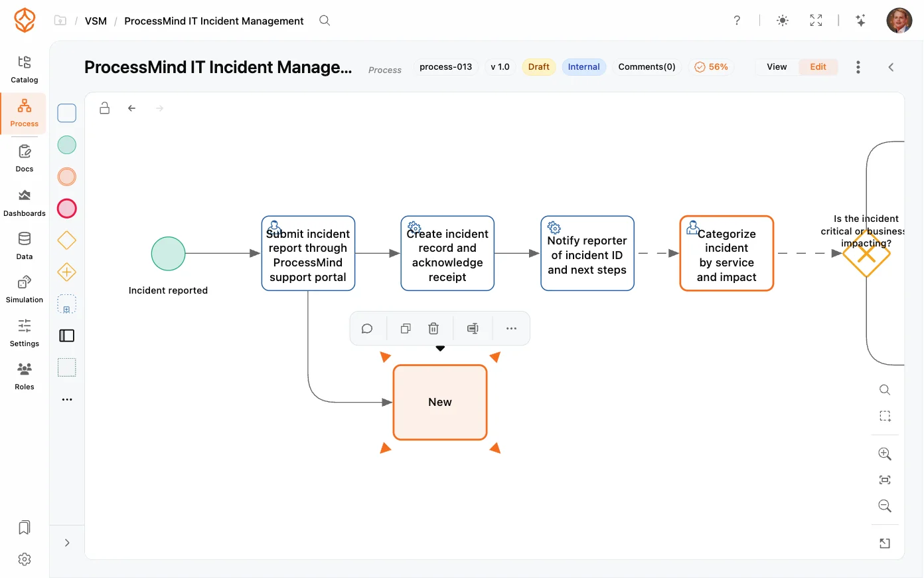
Task: Toggle fullscreen mode
Action: [816, 21]
